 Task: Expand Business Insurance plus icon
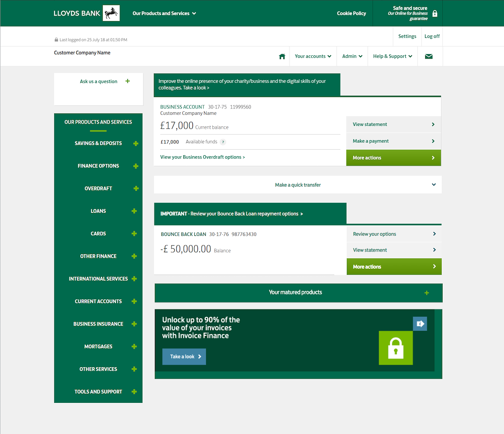[x=134, y=324]
